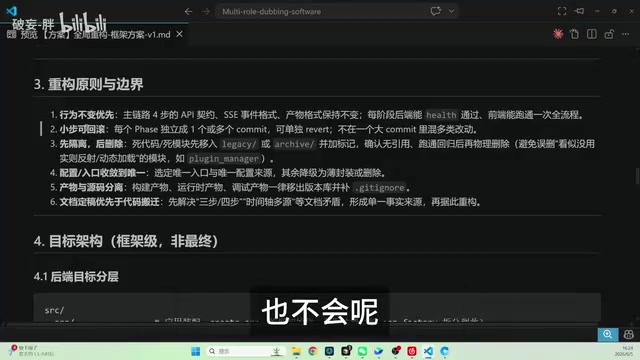Click the blue zoom magnifier status button
The height and width of the screenshot is (360, 640).
[x=607, y=334]
